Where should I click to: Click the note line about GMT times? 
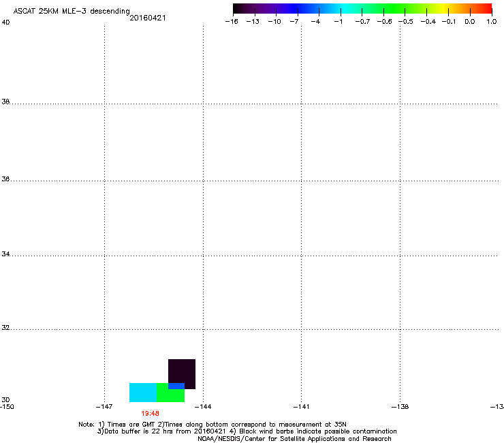click(212, 425)
